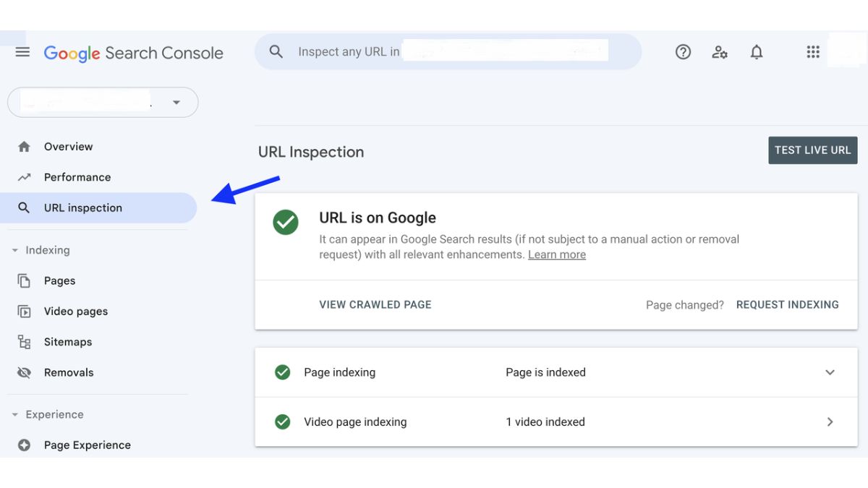Click the 'Page is indexed' status text
The image size is (868, 488).
pyautogui.click(x=546, y=372)
